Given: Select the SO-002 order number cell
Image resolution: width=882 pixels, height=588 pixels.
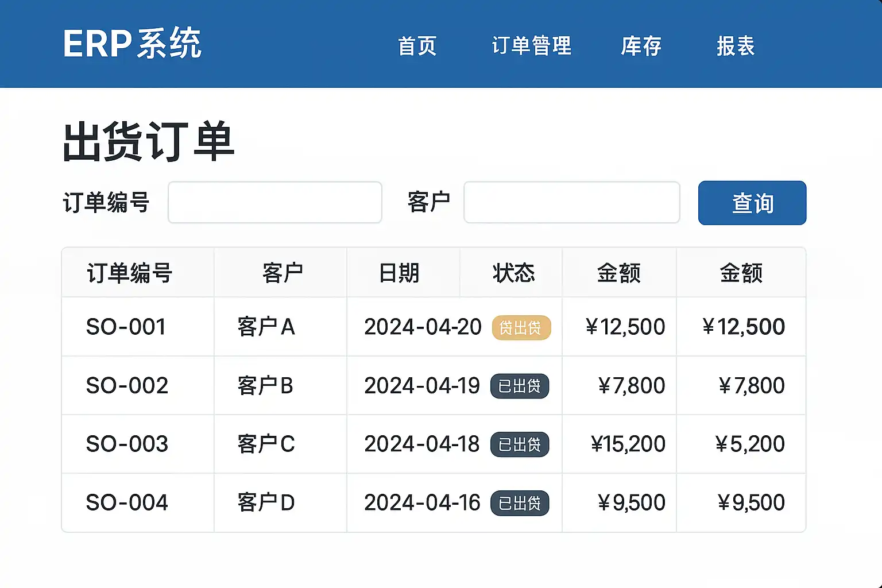Looking at the screenshot, I should click(127, 385).
